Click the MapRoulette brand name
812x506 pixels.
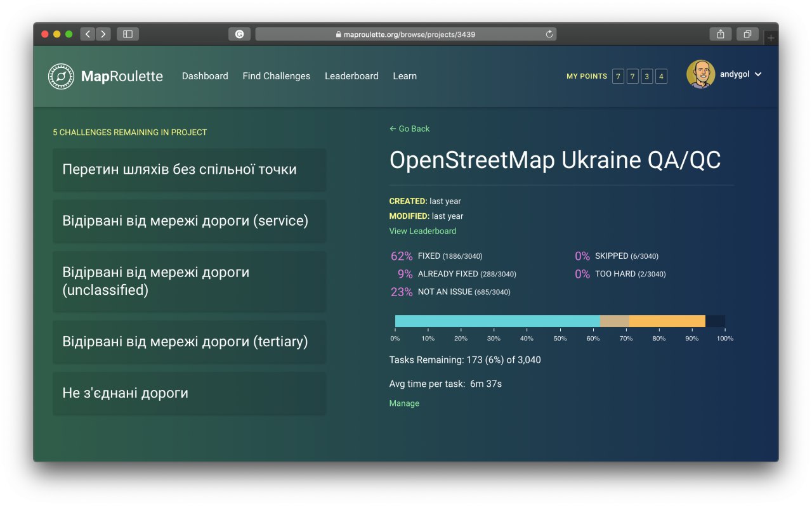pos(122,77)
